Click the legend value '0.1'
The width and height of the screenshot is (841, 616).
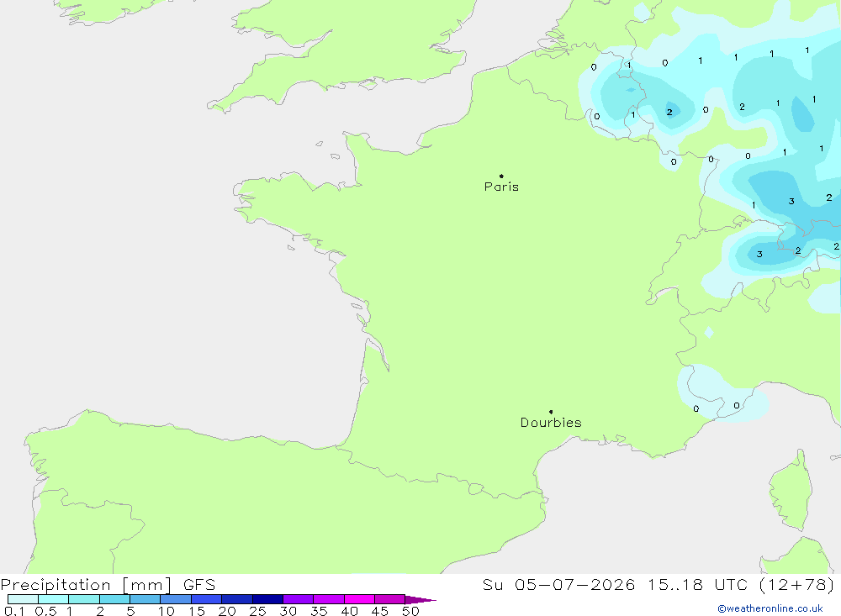pyautogui.click(x=14, y=611)
